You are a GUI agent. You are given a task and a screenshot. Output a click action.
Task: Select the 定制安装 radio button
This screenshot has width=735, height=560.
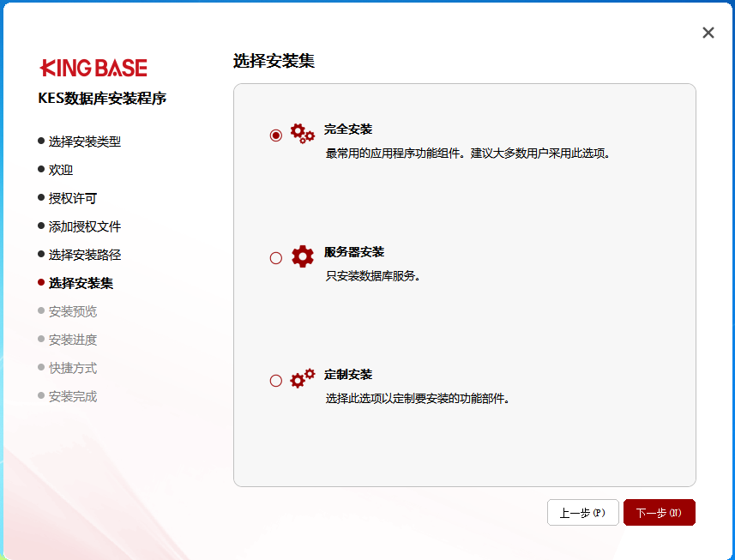pos(276,381)
